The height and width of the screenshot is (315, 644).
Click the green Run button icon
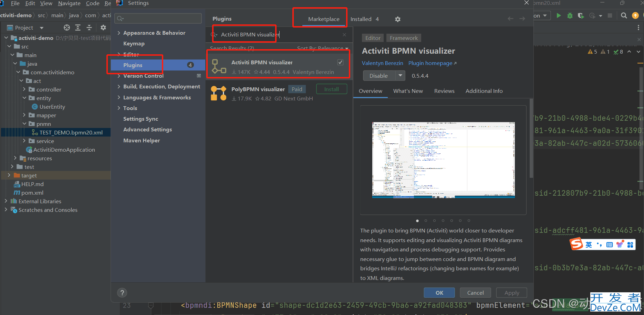point(559,16)
